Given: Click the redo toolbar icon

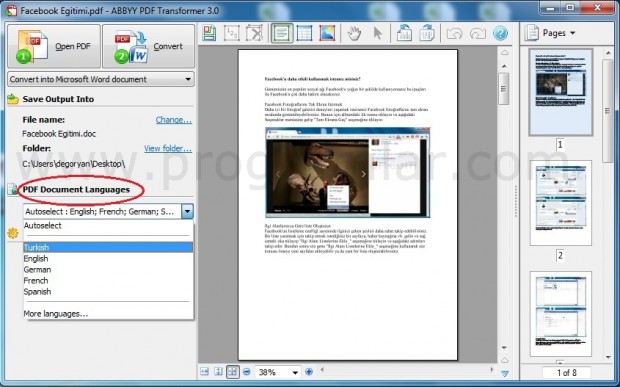Looking at the screenshot, I should (x=478, y=34).
